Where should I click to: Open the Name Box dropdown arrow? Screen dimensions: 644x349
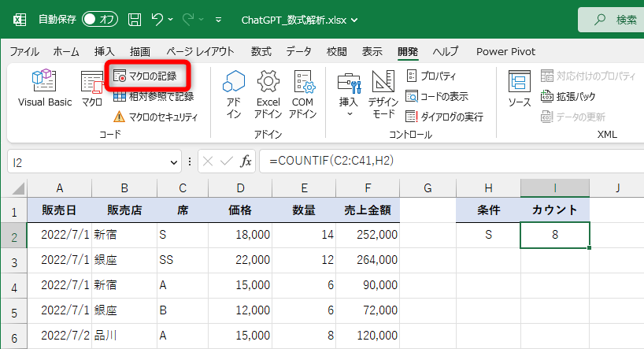click(x=174, y=163)
